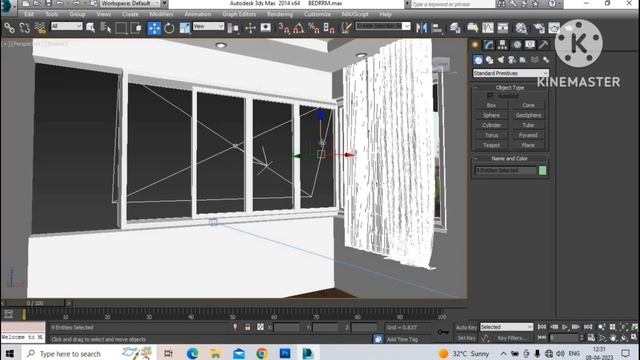The width and height of the screenshot is (640, 360).
Task: Click the keyword search box
Action: tap(453, 4)
